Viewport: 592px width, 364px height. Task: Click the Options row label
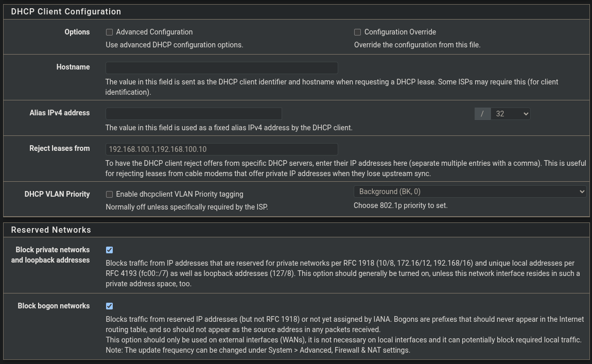point(77,32)
